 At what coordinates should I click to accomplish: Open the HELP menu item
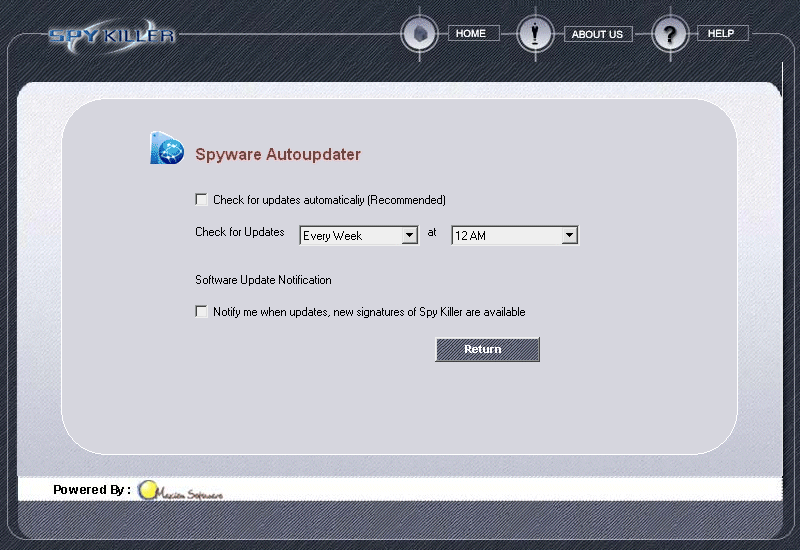(722, 33)
